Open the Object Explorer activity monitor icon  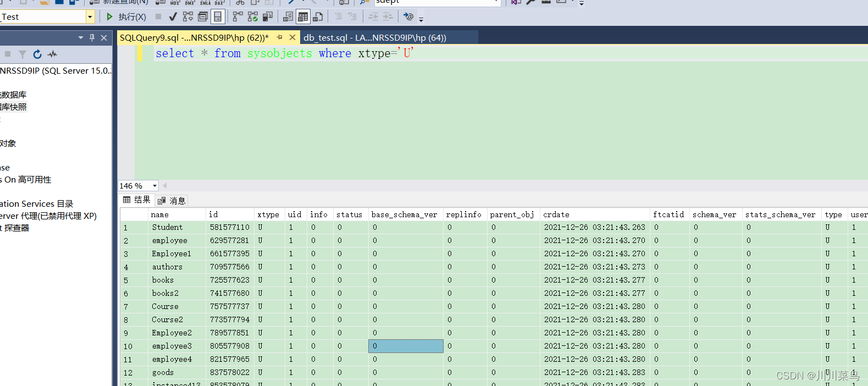pos(52,54)
